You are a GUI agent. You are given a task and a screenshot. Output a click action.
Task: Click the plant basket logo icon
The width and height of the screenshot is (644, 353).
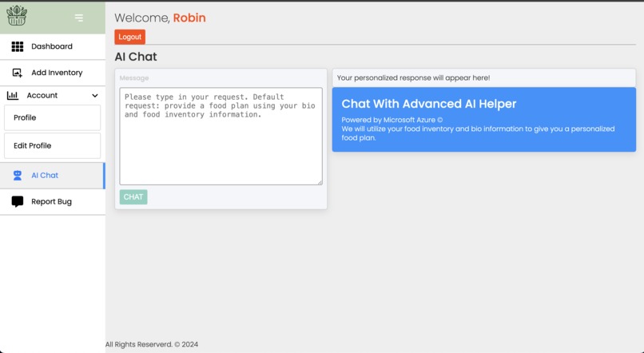pos(17,16)
